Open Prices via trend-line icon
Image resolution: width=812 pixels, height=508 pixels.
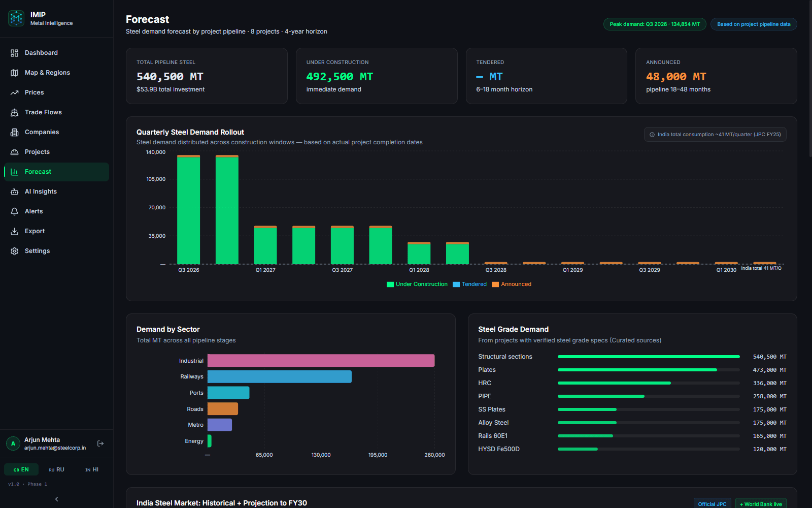click(x=14, y=92)
